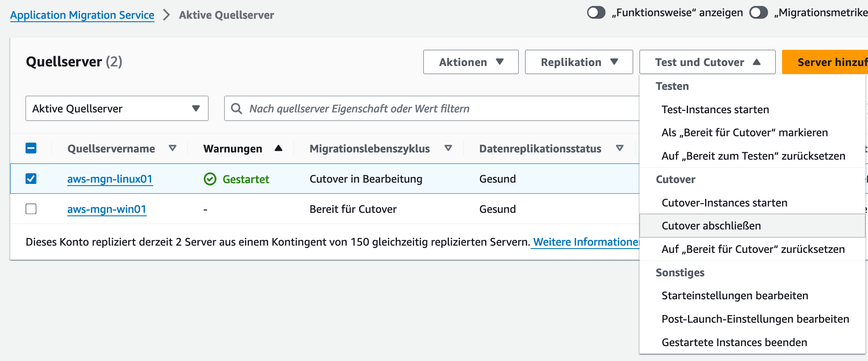This screenshot has height=361, width=868.
Task: Click the breadcrumb chevron separator
Action: click(166, 15)
